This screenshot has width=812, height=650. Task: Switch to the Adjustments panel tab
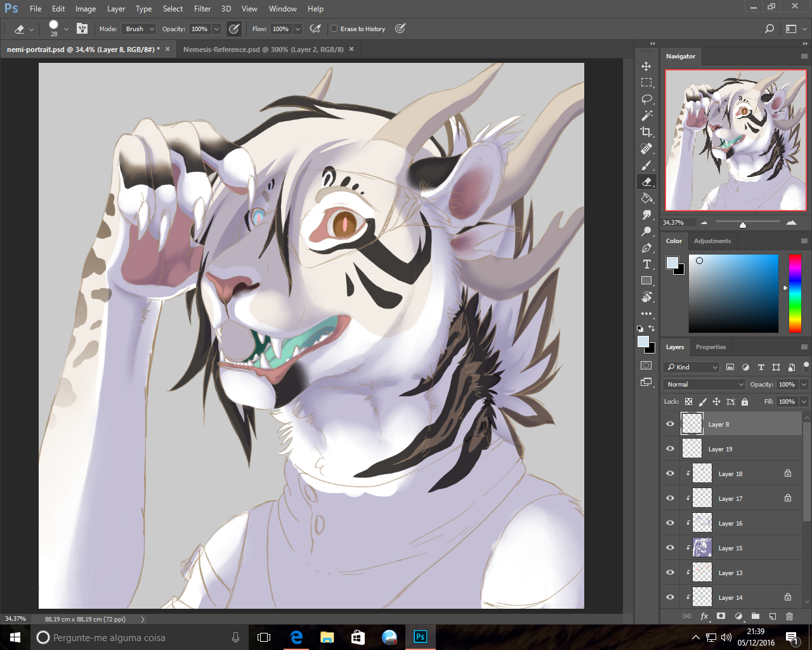pyautogui.click(x=712, y=241)
